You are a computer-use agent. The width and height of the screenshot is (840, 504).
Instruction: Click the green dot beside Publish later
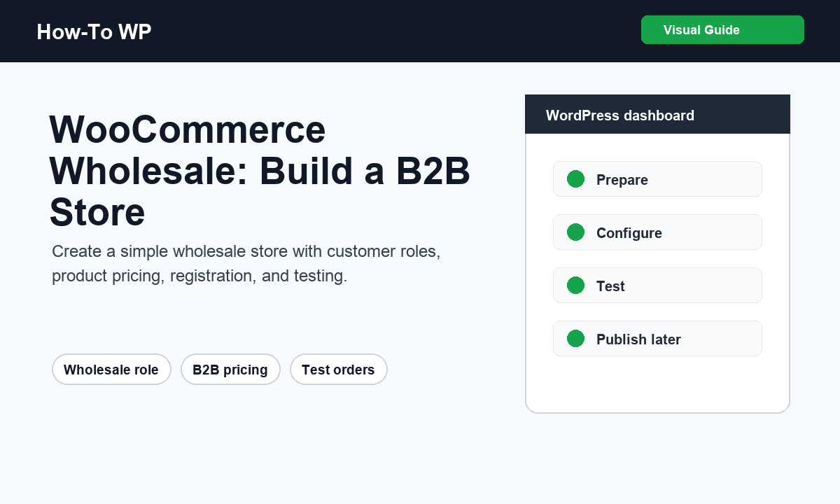575,339
